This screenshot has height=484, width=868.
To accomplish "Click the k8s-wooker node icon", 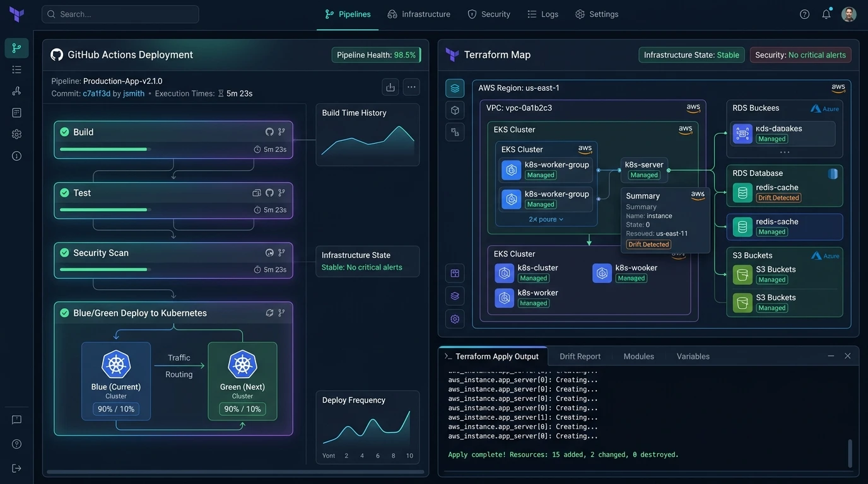I will [602, 273].
